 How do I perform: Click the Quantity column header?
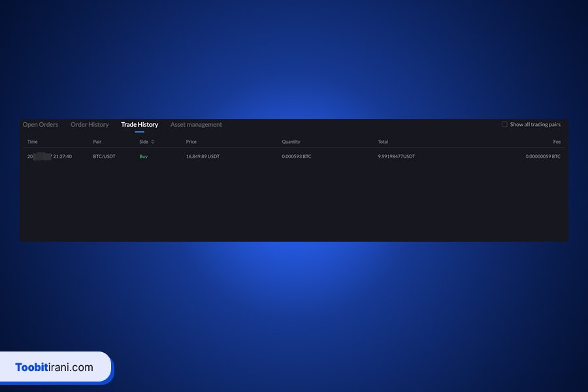point(291,141)
